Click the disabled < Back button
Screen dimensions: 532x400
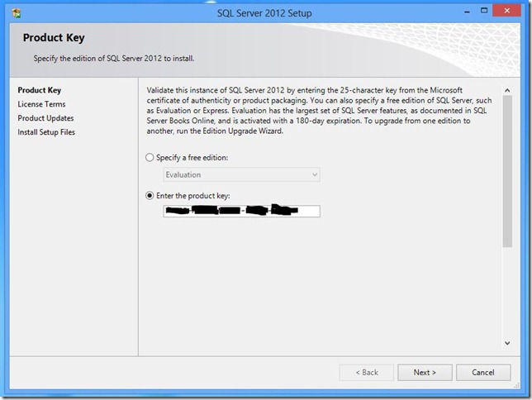(367, 373)
